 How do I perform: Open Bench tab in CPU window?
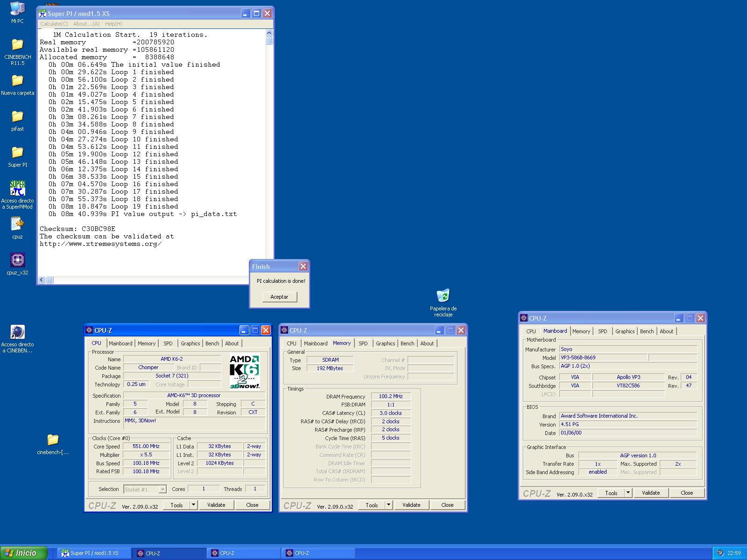tap(212, 343)
